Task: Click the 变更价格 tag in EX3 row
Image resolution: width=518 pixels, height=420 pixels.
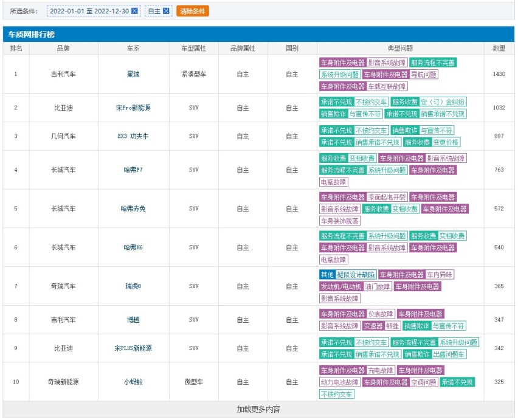Action: coord(446,142)
